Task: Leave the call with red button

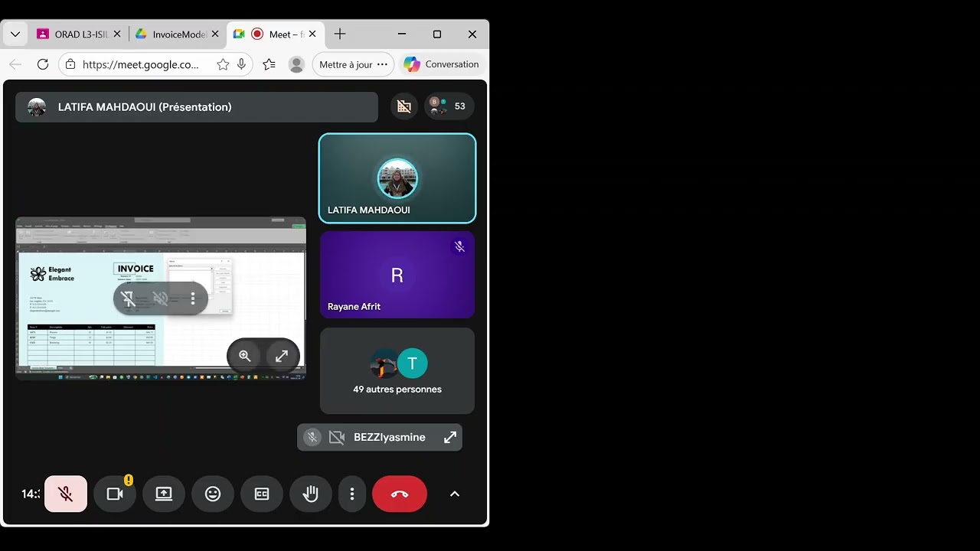Action: 400,494
